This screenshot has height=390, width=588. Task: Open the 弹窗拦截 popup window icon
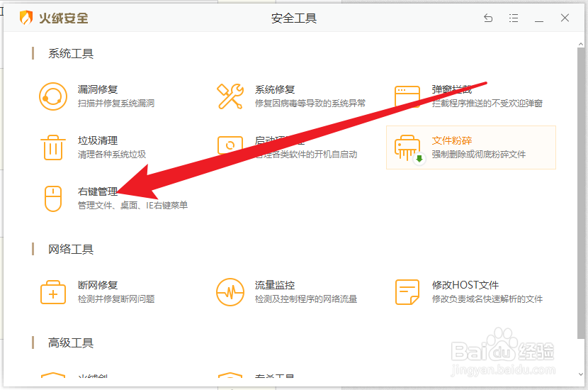[x=407, y=96]
